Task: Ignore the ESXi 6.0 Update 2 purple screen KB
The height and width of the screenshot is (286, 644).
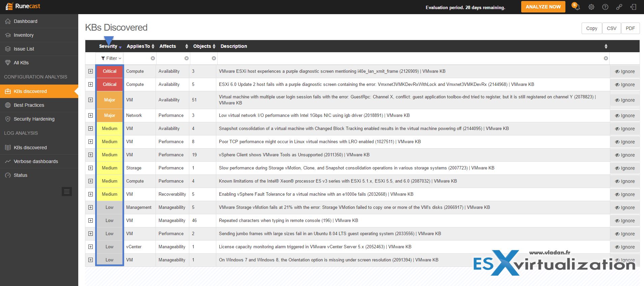Action: tap(625, 85)
